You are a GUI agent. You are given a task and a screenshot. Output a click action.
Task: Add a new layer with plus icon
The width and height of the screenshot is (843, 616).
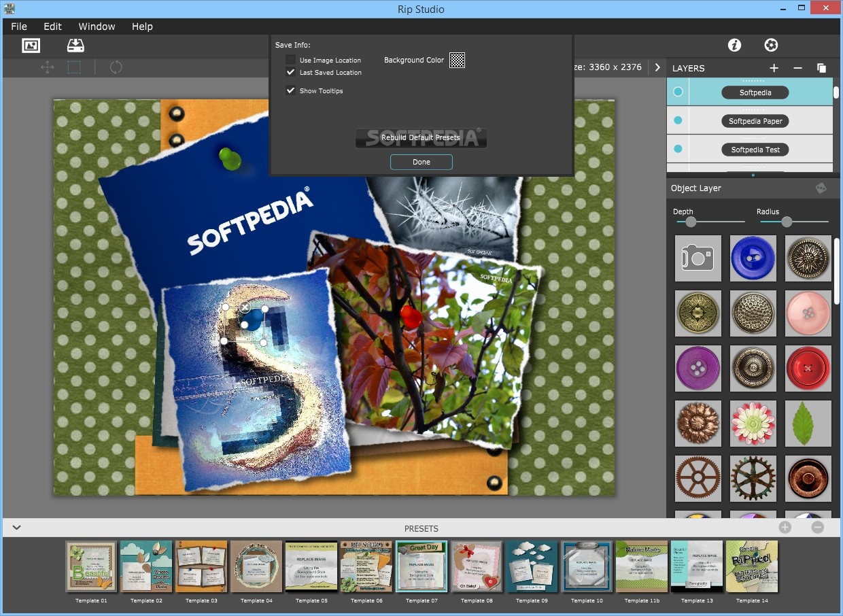774,68
